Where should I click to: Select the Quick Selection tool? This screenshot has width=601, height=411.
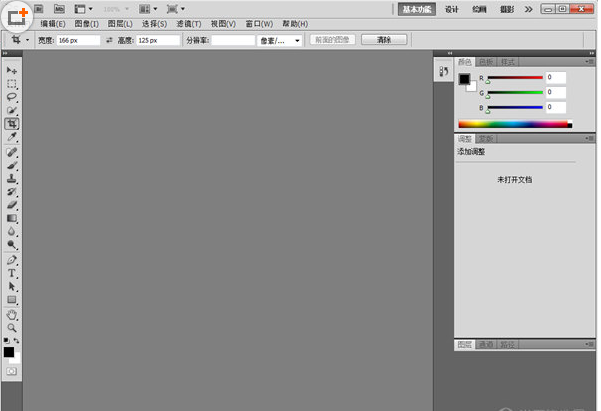[x=11, y=110]
